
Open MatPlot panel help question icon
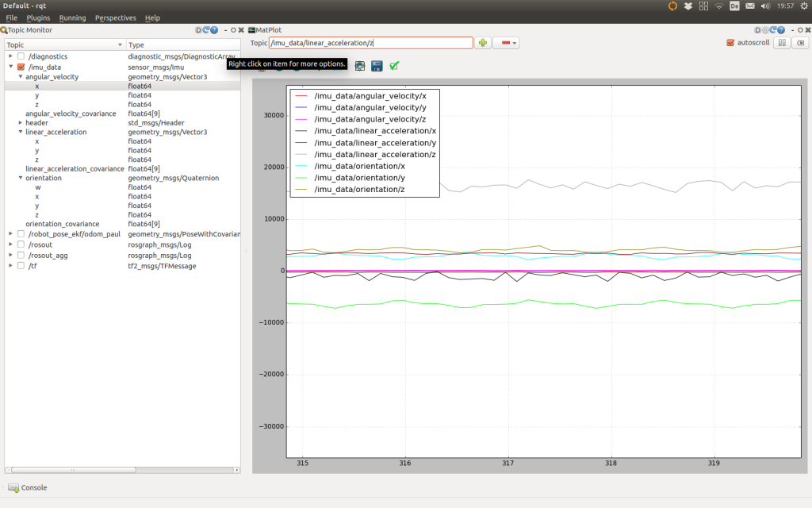781,30
